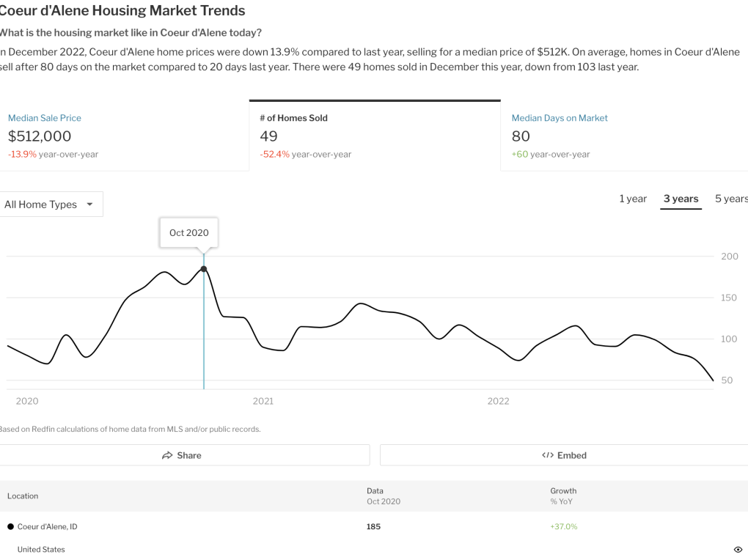Select the United States row label
748x560 pixels.
[x=41, y=550]
